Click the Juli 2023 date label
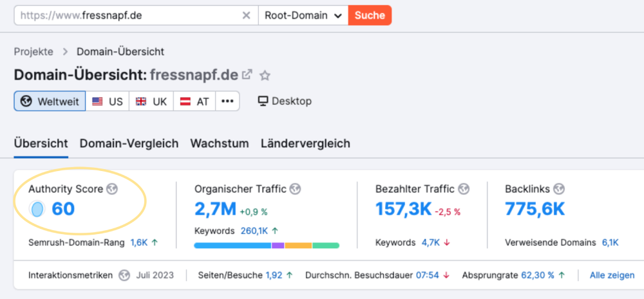Screen dimensions: 644x299 (155, 275)
